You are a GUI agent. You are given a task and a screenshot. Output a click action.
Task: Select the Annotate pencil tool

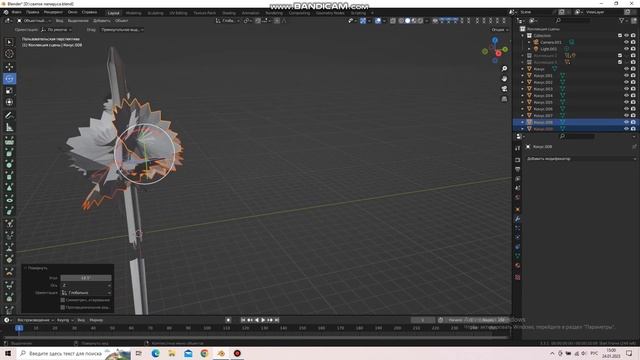(9, 116)
